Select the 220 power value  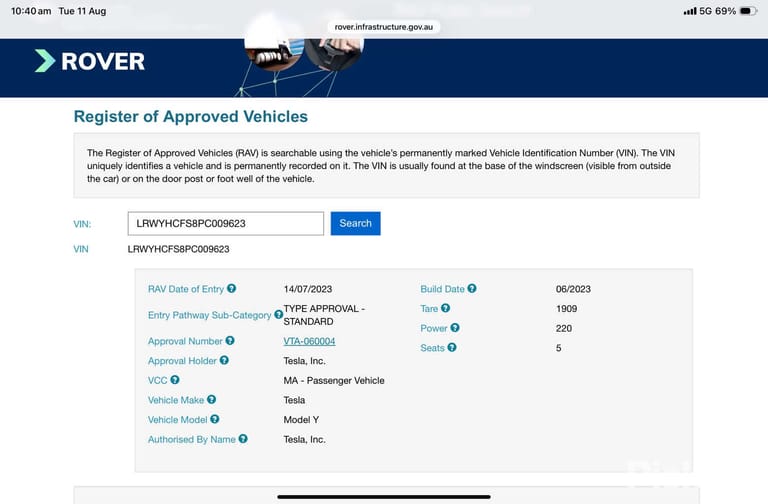pos(564,328)
